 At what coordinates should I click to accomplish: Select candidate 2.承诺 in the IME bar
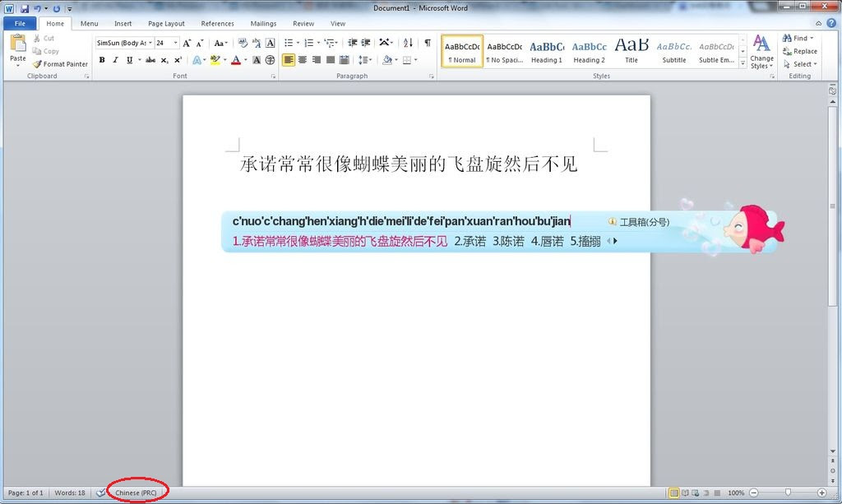click(x=469, y=242)
